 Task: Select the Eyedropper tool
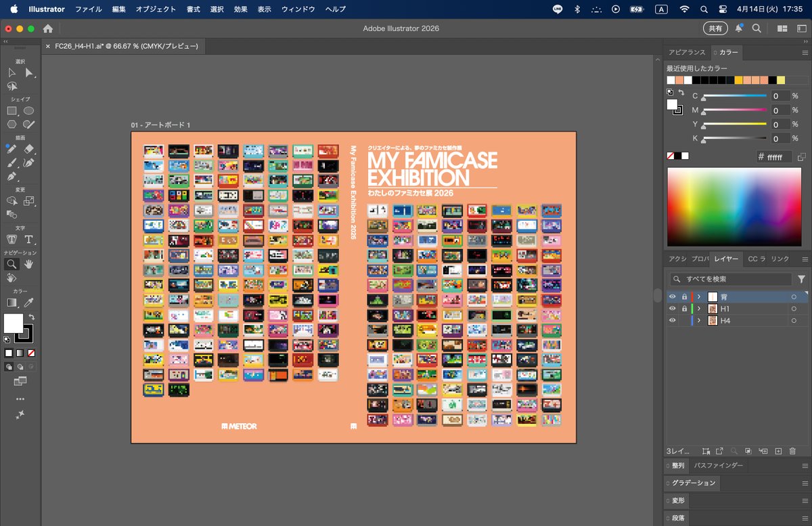29,303
